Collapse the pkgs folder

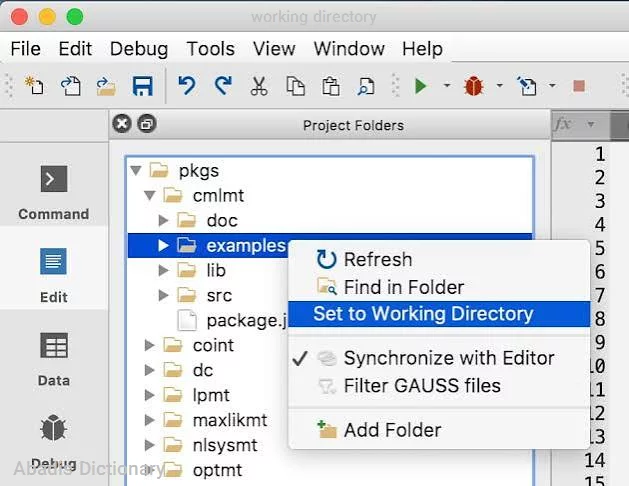(136, 170)
